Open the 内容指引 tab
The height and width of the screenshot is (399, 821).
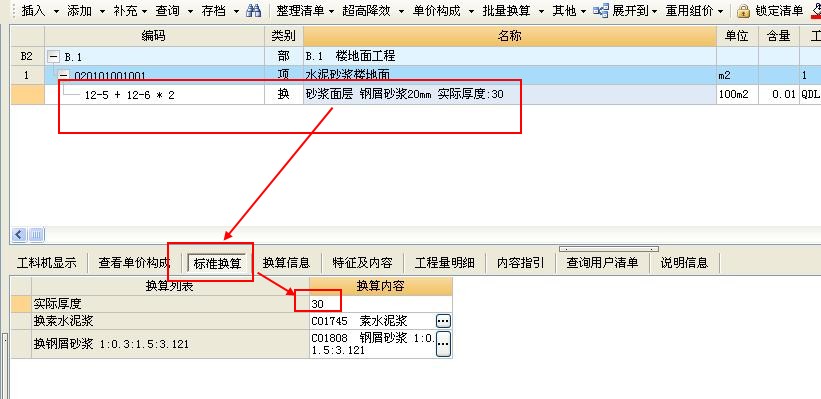pyautogui.click(x=521, y=262)
